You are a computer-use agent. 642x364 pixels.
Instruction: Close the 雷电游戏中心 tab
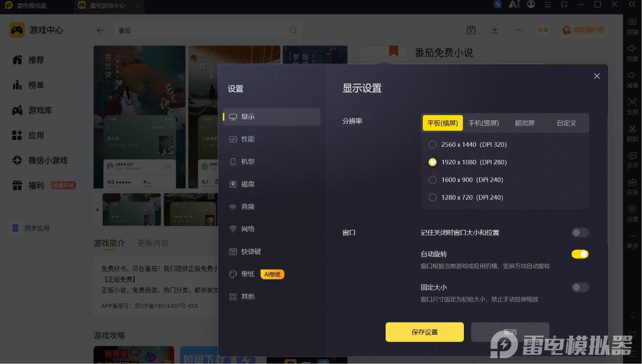pyautogui.click(x=138, y=6)
